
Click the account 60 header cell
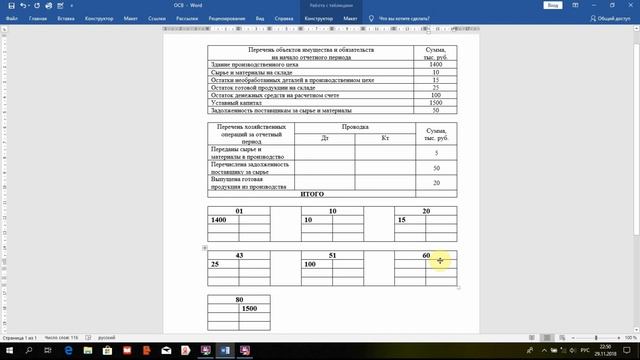point(426,256)
